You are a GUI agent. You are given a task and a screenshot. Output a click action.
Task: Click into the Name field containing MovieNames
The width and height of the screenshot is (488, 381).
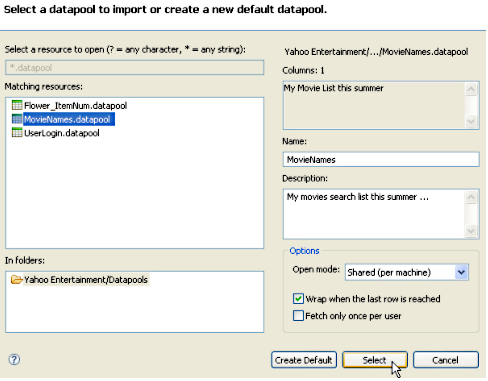pyautogui.click(x=381, y=160)
